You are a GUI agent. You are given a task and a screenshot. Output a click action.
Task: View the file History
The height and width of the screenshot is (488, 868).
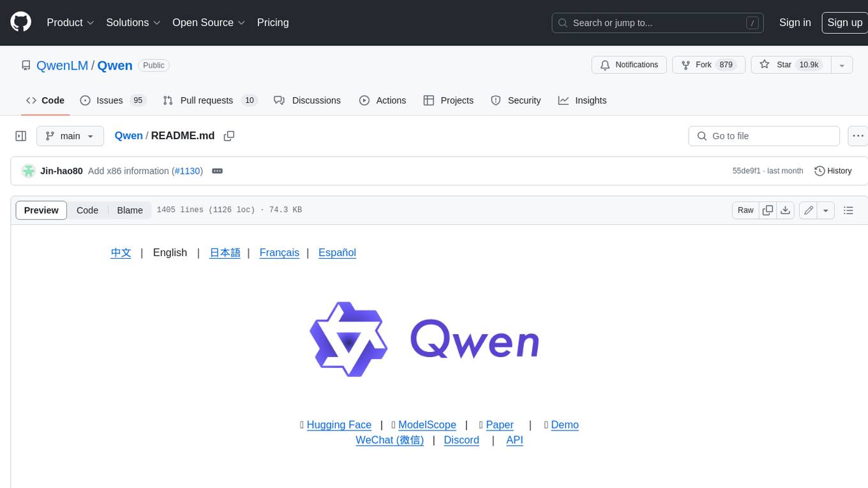coord(834,171)
